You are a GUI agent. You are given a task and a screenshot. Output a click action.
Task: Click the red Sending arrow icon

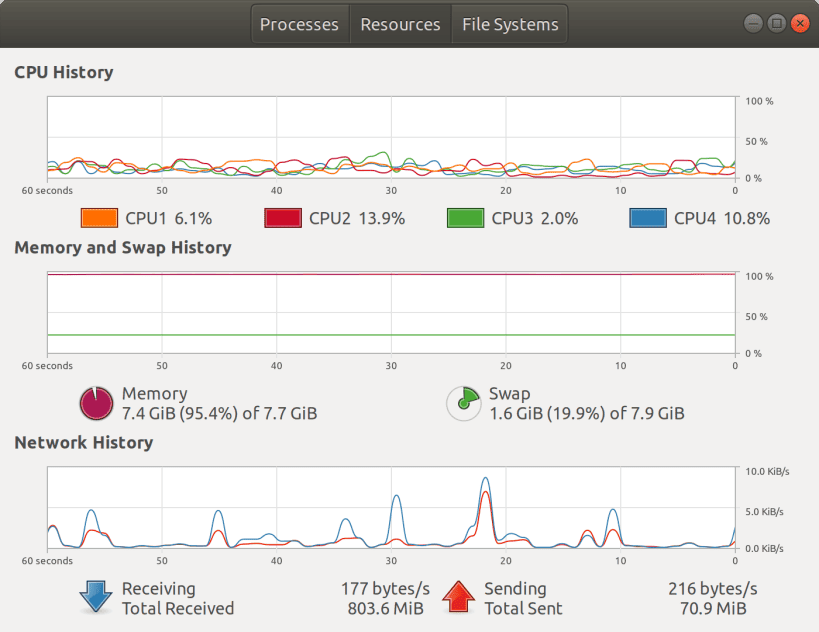(459, 597)
